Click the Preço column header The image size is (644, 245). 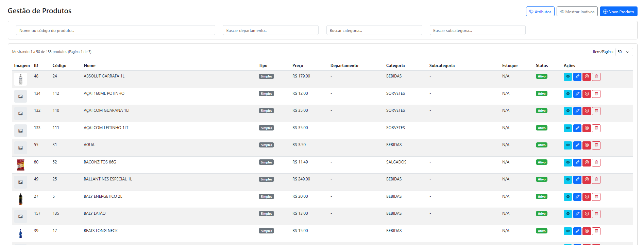pyautogui.click(x=298, y=66)
